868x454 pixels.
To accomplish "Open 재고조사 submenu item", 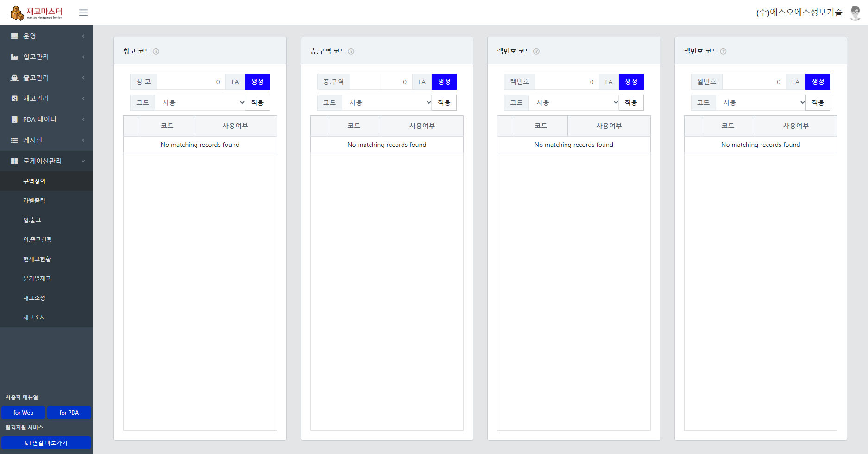I will tap(46, 317).
